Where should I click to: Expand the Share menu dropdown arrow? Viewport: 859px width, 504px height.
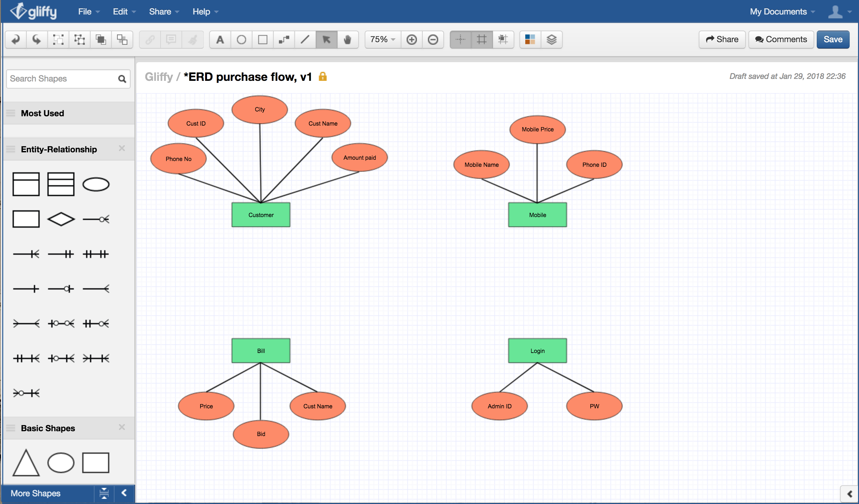(x=177, y=11)
